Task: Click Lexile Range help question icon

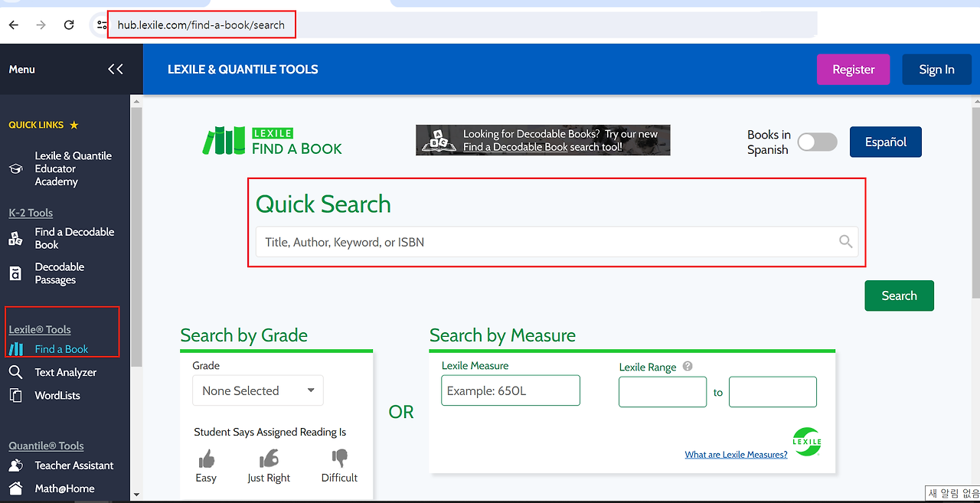Action: [x=688, y=366]
